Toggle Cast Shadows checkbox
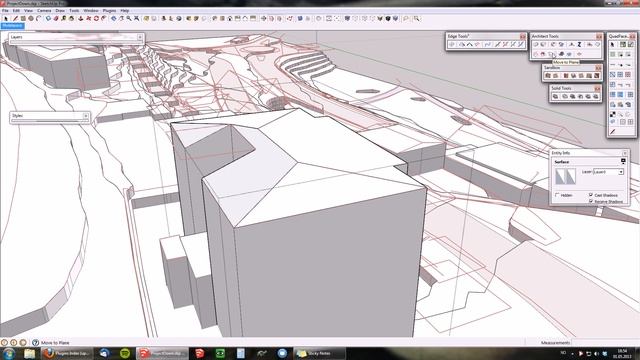 pos(591,195)
